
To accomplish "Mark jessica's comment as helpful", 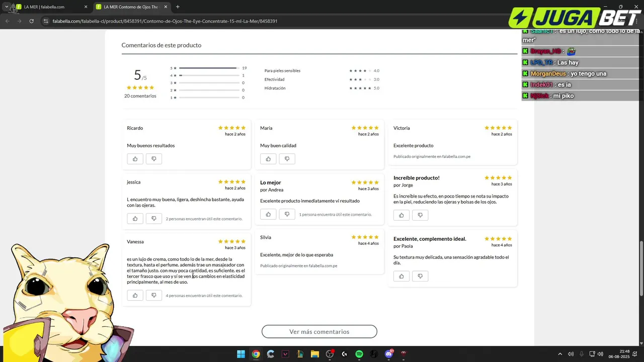I will coord(135,219).
